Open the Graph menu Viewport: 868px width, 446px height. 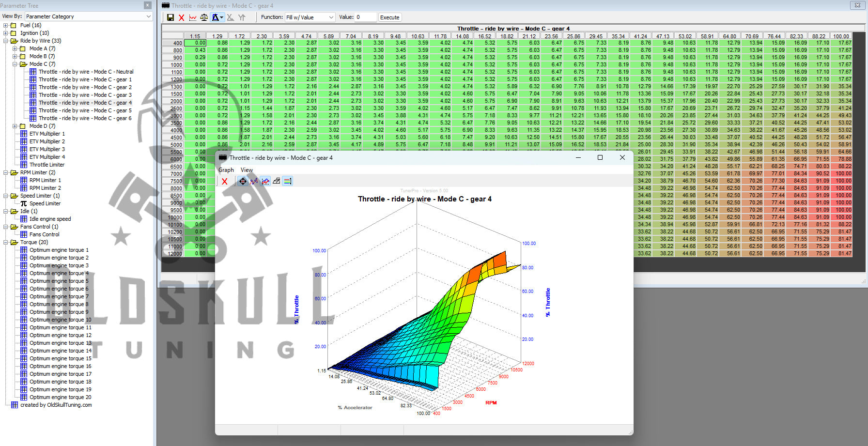coord(226,170)
